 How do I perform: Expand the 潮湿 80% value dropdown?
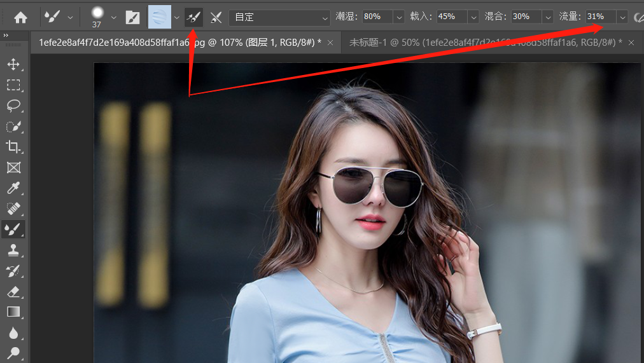[x=399, y=17]
